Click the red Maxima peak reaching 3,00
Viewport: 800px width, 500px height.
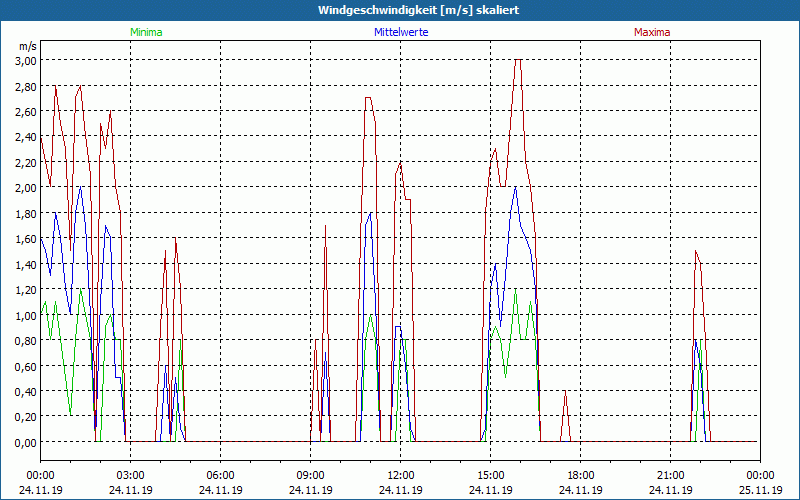point(518,62)
